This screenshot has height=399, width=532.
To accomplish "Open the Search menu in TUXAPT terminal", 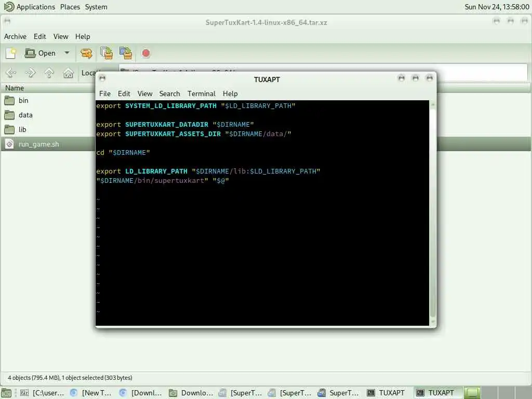I will pos(170,94).
